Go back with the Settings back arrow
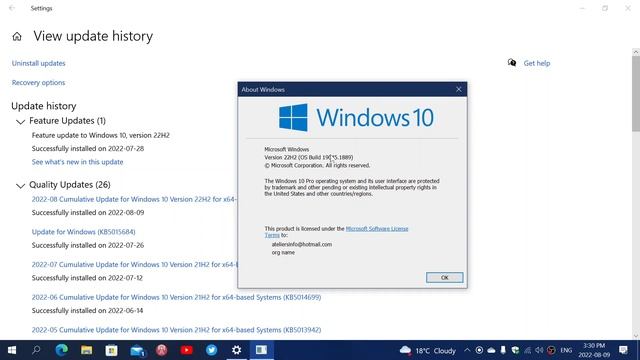Viewport: 640px width, 360px height. click(x=12, y=8)
